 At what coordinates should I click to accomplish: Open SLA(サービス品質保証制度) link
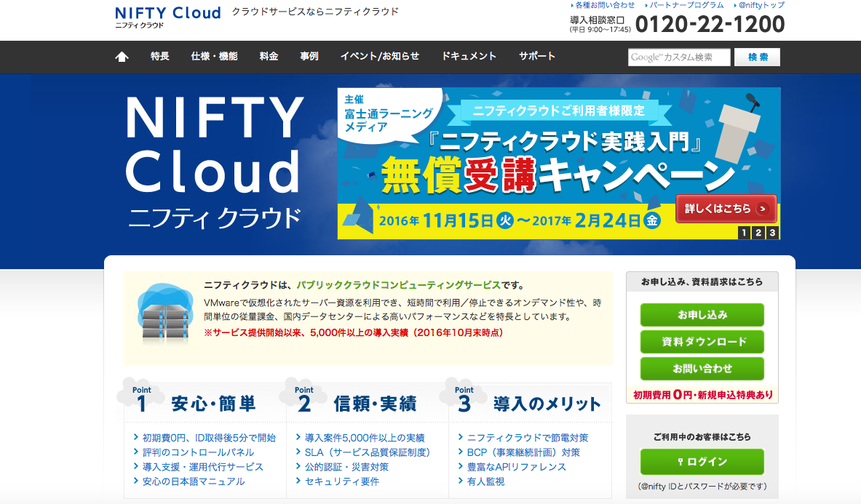[368, 452]
